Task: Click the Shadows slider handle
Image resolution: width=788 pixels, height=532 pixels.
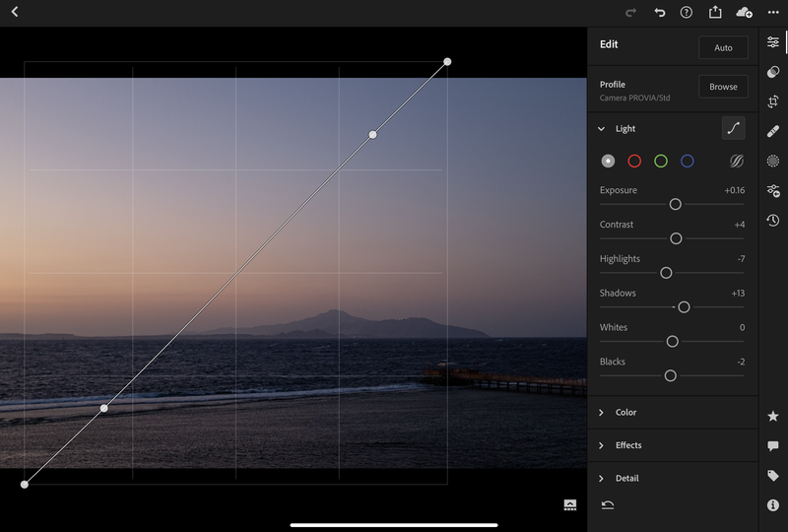Action: point(684,306)
